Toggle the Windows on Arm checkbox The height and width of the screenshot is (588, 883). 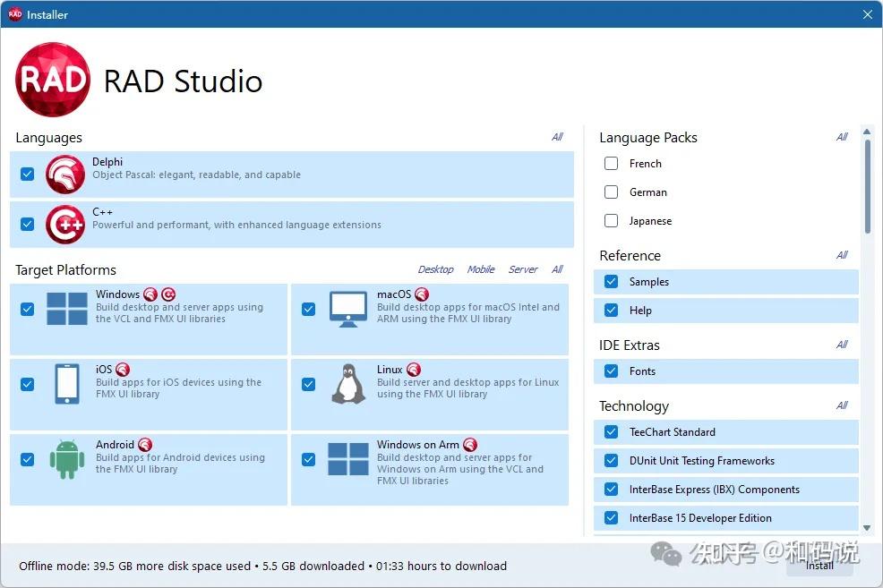tap(309, 459)
